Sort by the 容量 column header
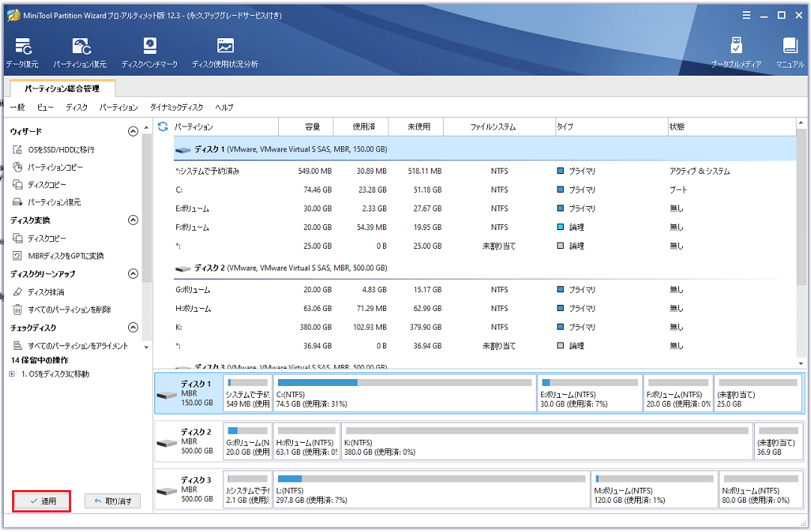 (x=313, y=127)
